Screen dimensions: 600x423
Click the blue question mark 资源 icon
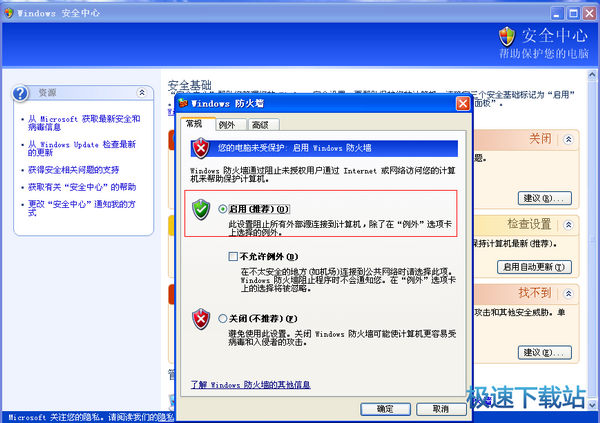coord(20,93)
